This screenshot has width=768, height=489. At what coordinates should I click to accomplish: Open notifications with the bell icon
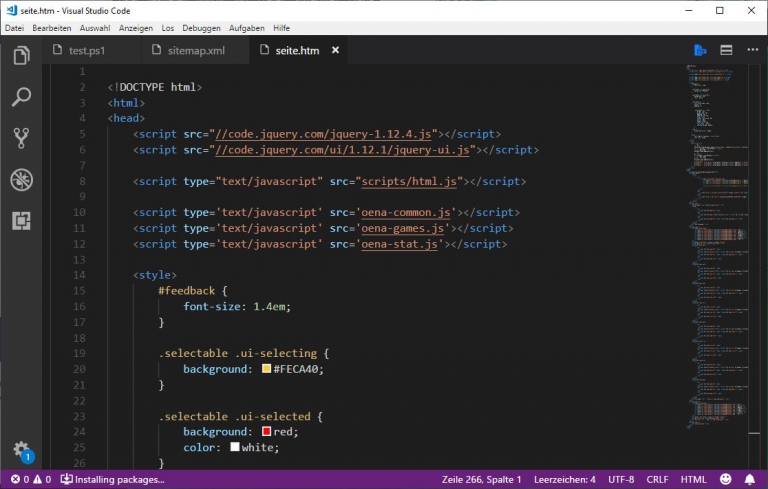[x=750, y=479]
